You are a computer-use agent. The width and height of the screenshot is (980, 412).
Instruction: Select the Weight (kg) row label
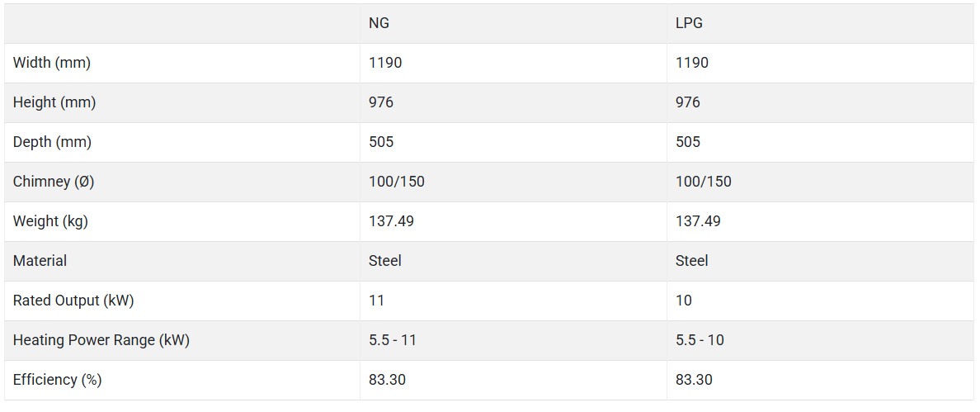click(x=50, y=221)
